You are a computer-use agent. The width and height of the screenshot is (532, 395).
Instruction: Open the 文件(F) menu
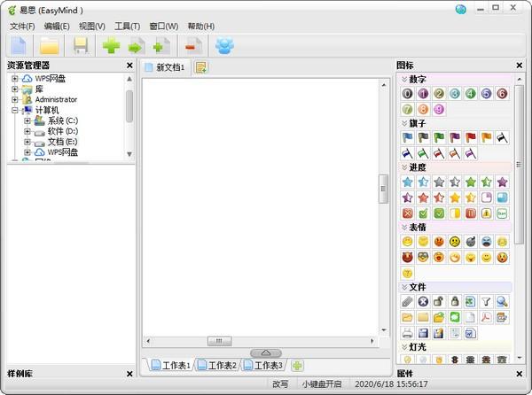(21, 27)
